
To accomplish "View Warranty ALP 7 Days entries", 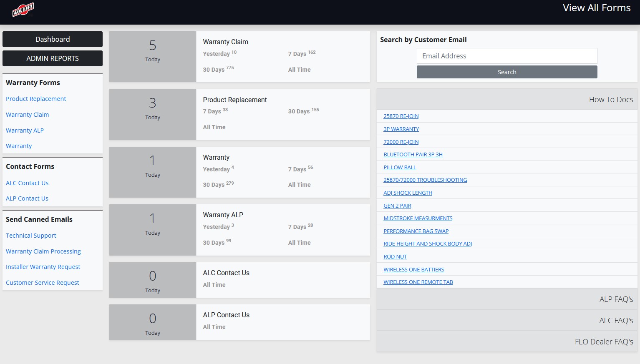I will click(x=300, y=226).
